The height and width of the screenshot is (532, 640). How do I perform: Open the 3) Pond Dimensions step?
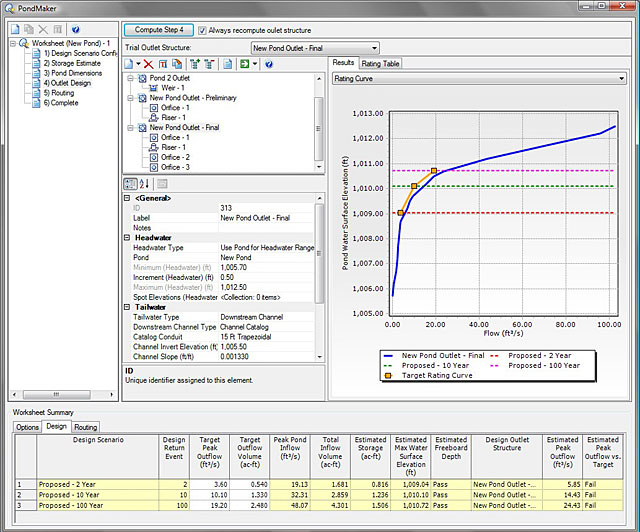tap(73, 73)
